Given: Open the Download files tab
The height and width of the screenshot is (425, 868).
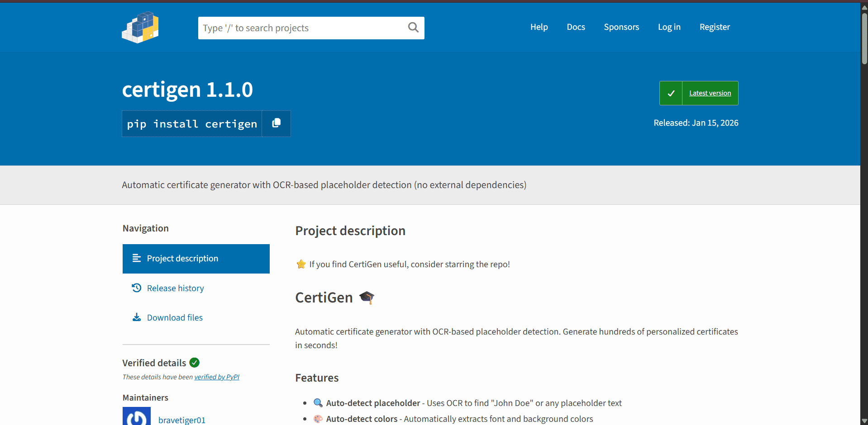Looking at the screenshot, I should pyautogui.click(x=196, y=317).
